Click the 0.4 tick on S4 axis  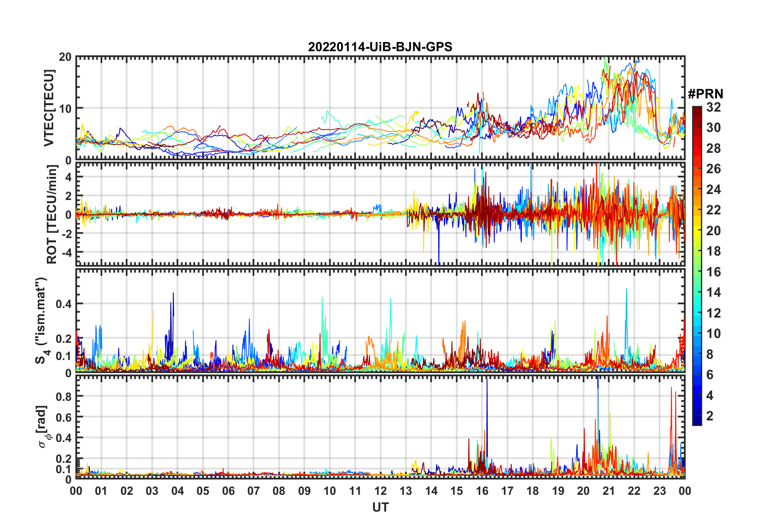(64, 304)
